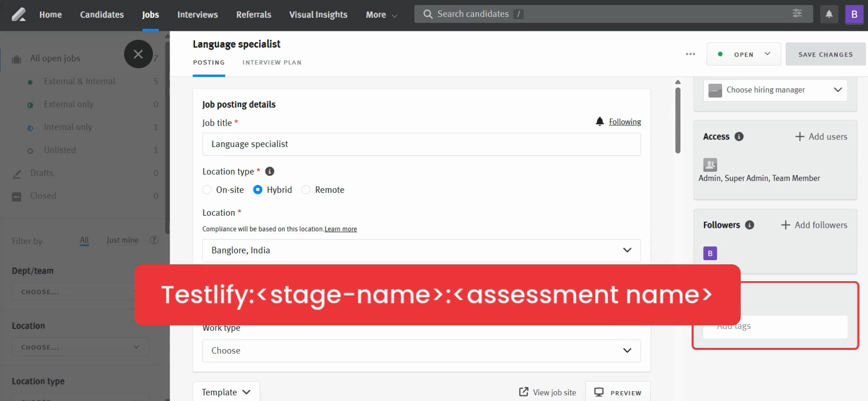Click the Lever logo icon

click(19, 15)
